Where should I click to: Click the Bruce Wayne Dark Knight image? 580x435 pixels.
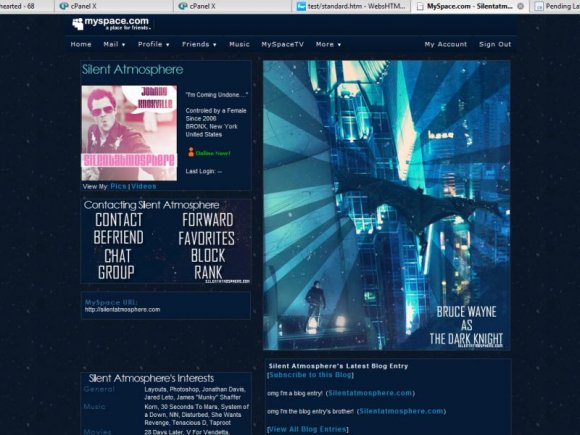tap(387, 205)
